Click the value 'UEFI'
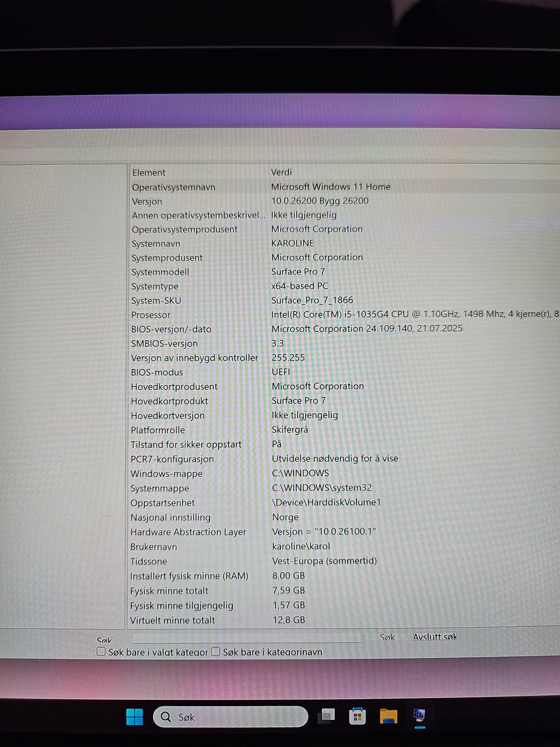The image size is (560, 747). tap(281, 372)
